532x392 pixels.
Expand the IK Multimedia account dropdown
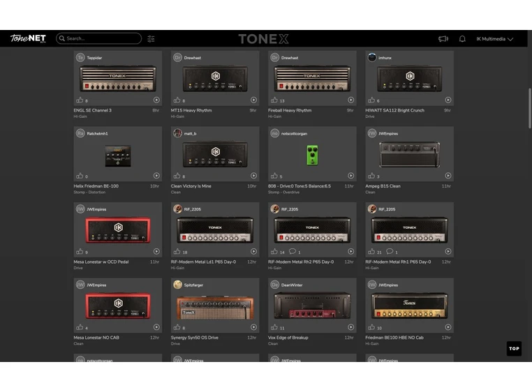(x=495, y=38)
